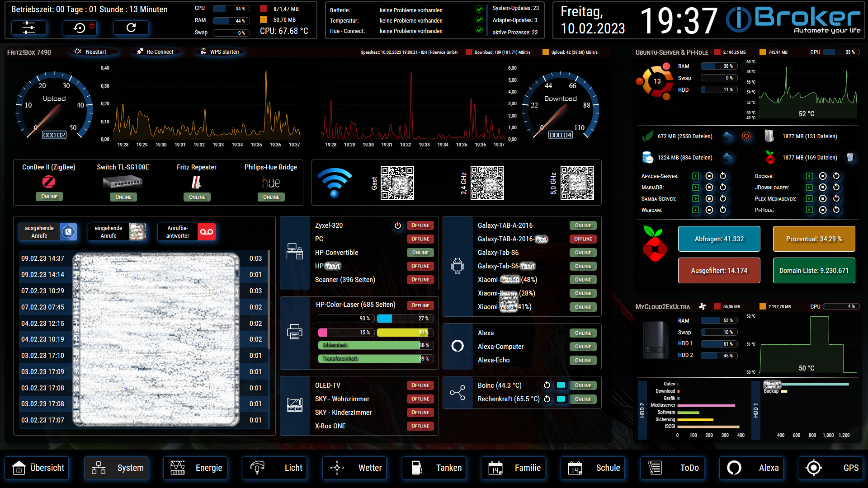Image resolution: width=868 pixels, height=488 pixels.
Task: Click the iBroker logo
Action: (793, 20)
